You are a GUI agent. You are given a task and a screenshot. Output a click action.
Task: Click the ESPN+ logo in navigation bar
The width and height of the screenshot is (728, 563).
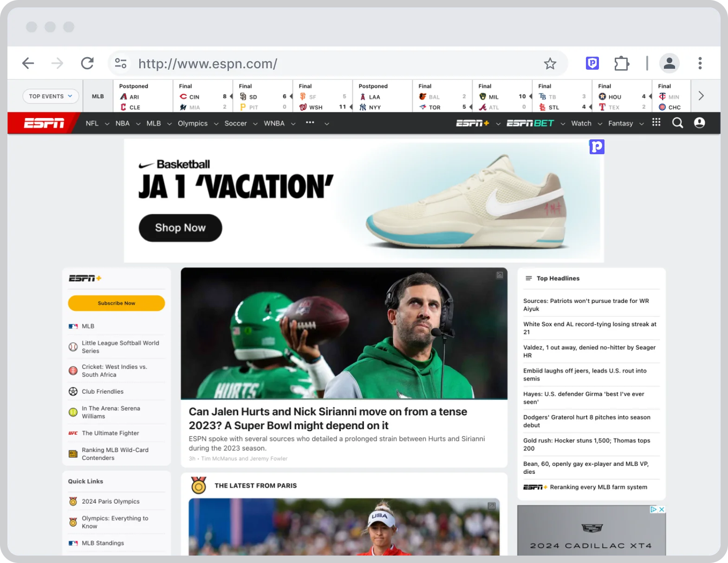(473, 123)
